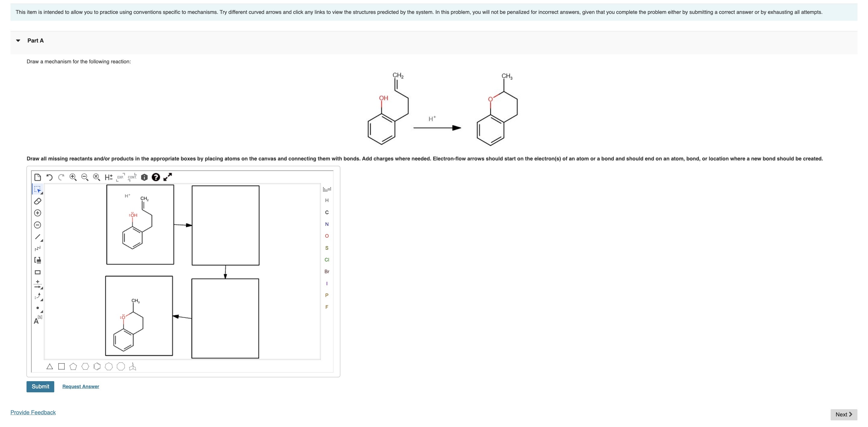Image resolution: width=868 pixels, height=427 pixels.
Task: Redo the last canvas edit
Action: tap(61, 177)
